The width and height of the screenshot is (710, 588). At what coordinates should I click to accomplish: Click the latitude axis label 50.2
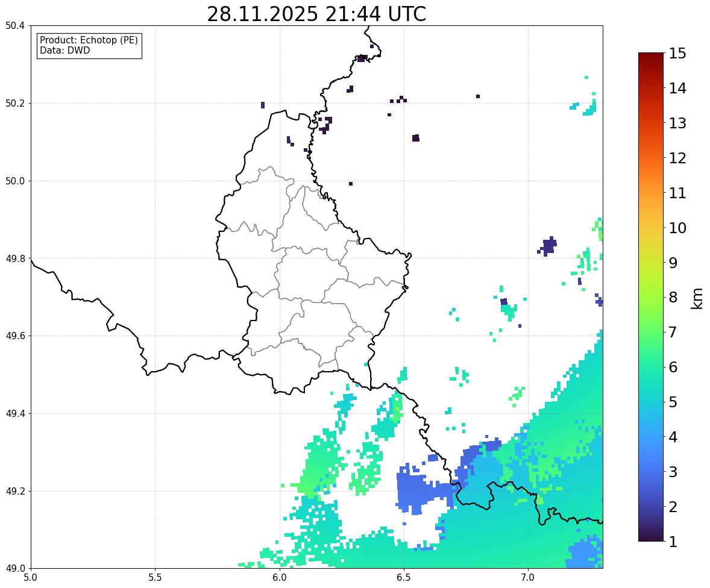coord(15,103)
